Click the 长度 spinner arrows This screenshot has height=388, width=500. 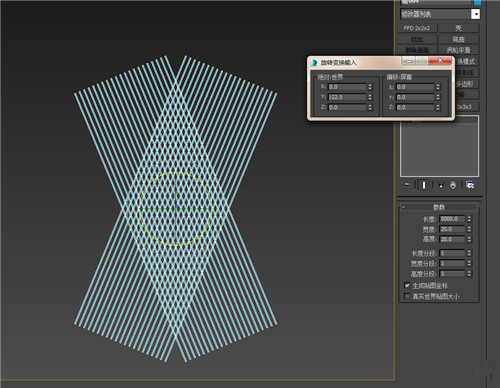(x=469, y=219)
